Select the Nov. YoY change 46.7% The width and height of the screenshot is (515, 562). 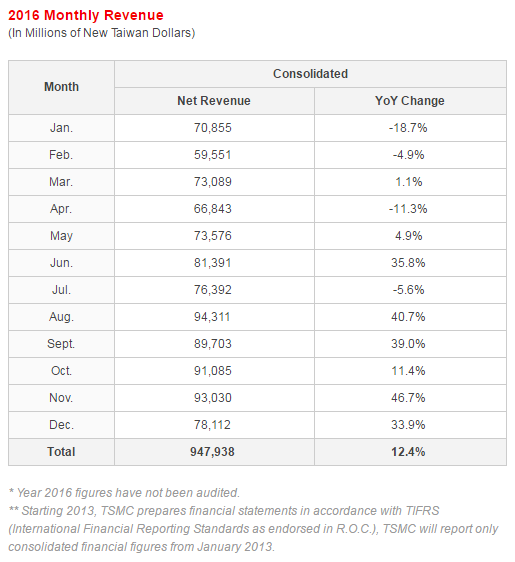(x=408, y=398)
